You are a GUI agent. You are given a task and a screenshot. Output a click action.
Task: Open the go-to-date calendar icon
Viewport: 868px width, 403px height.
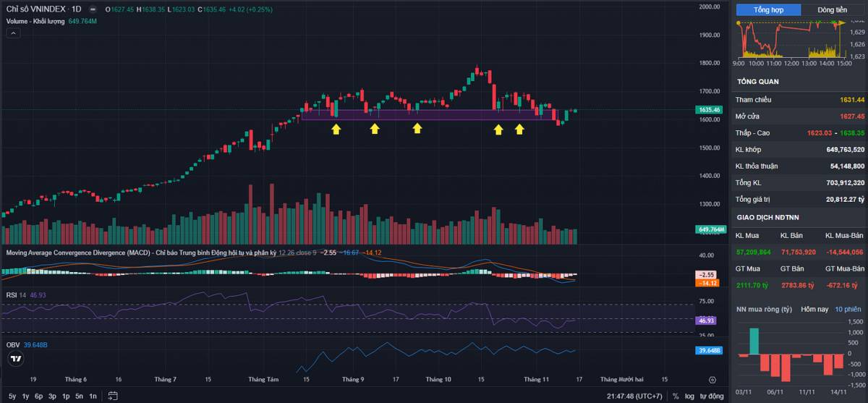pyautogui.click(x=111, y=396)
